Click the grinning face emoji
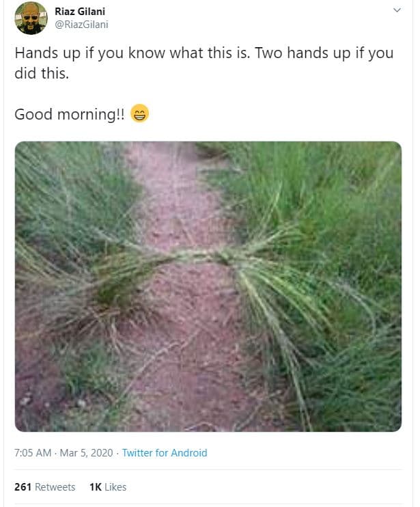 point(139,113)
